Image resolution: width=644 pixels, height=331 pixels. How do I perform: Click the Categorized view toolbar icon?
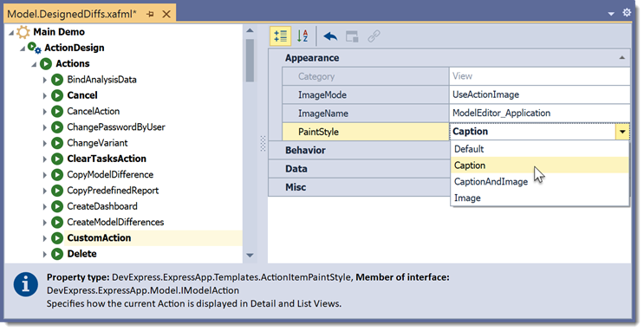click(281, 36)
